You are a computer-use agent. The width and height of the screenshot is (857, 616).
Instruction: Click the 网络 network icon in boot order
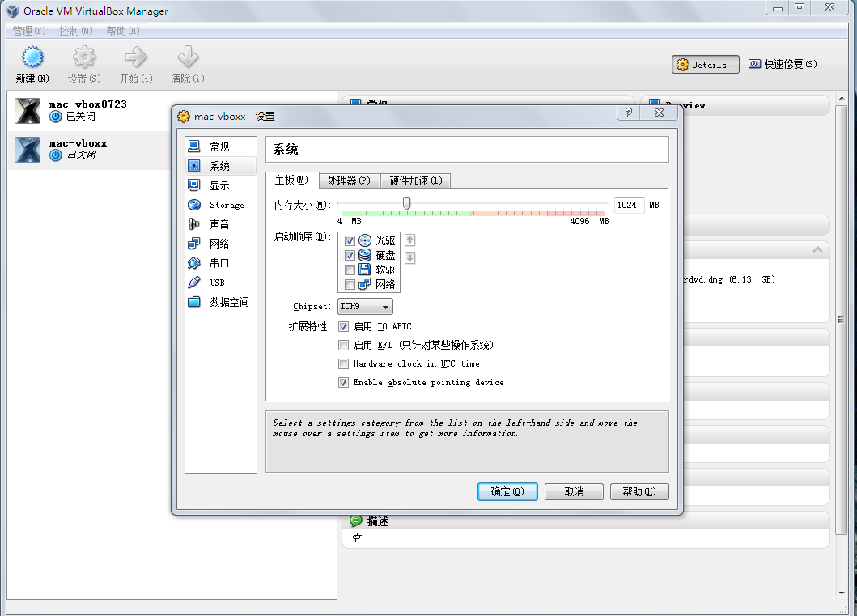(364, 284)
